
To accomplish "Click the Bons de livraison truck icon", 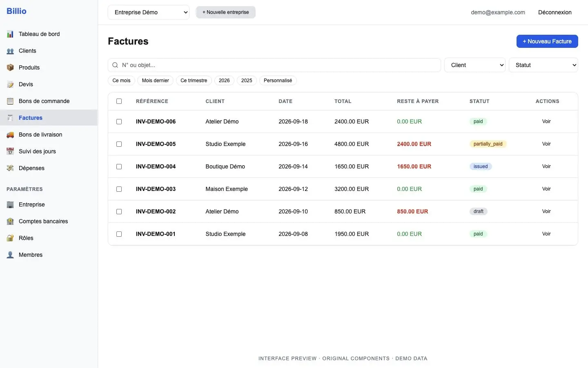I will click(10, 135).
